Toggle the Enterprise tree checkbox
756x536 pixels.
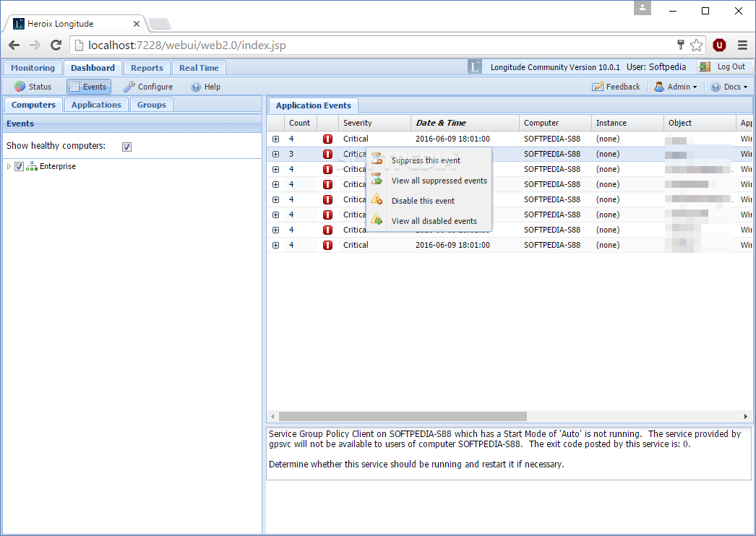20,166
